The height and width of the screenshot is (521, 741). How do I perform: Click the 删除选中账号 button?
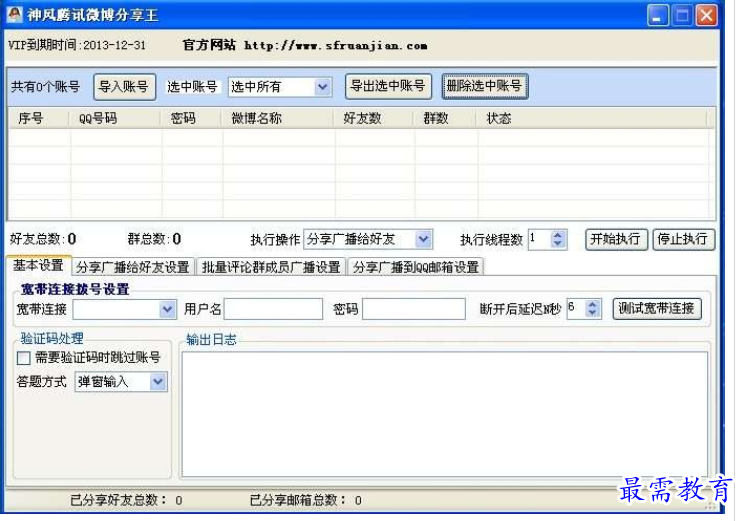(485, 86)
